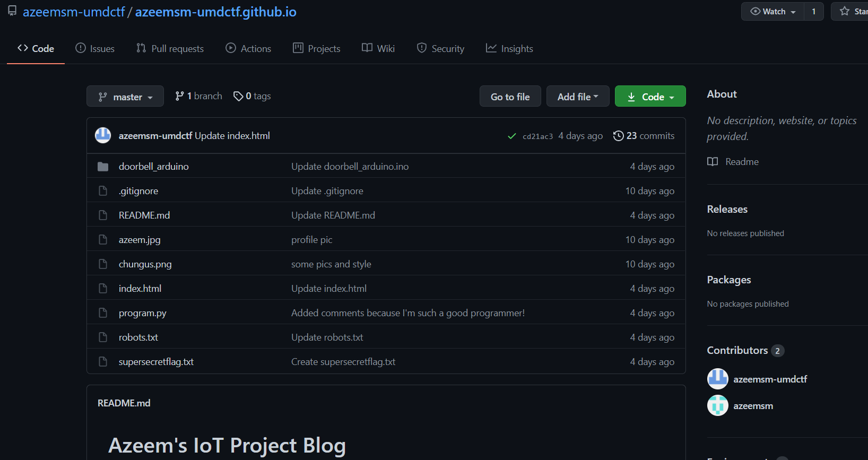
Task: Click the file icon next to .gitignore
Action: click(103, 191)
